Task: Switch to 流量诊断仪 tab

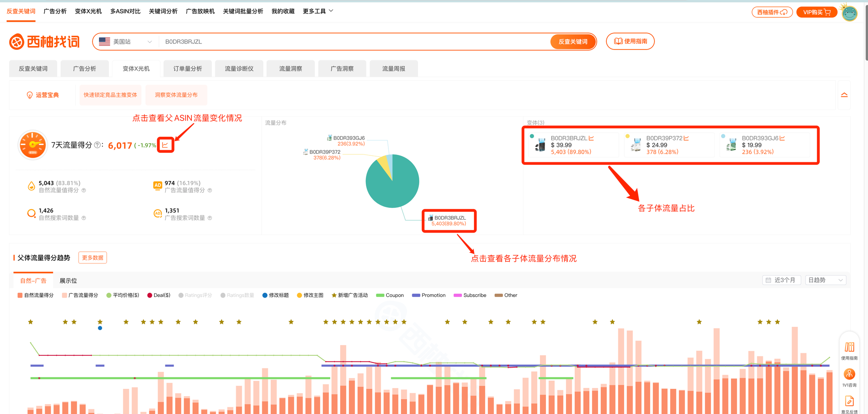Action: point(239,69)
